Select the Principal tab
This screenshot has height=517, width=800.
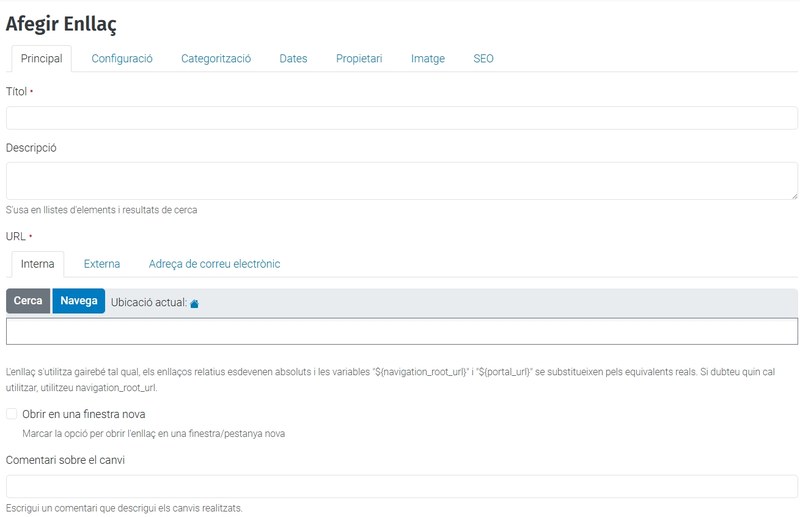click(x=42, y=59)
